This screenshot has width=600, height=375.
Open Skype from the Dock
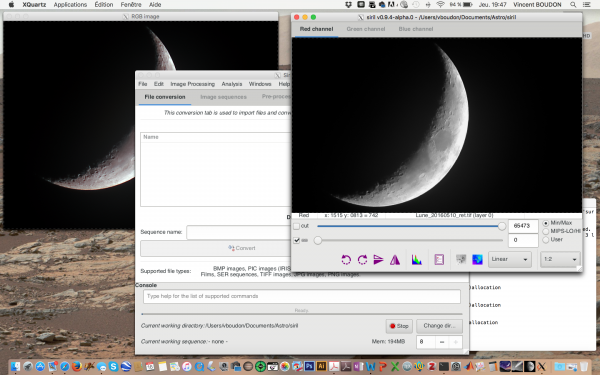(x=114, y=366)
